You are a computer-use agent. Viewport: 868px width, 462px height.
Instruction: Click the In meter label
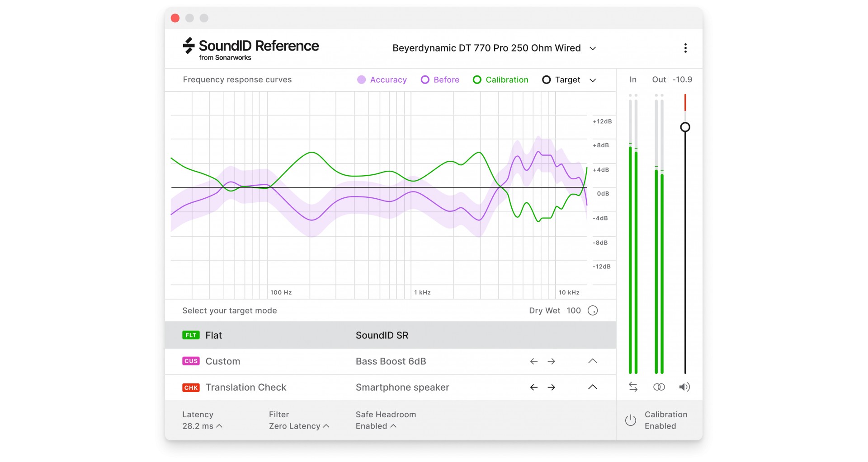coord(633,80)
